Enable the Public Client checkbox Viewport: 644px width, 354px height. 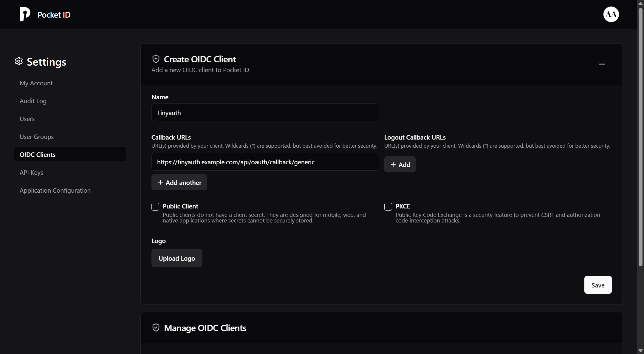tap(155, 207)
